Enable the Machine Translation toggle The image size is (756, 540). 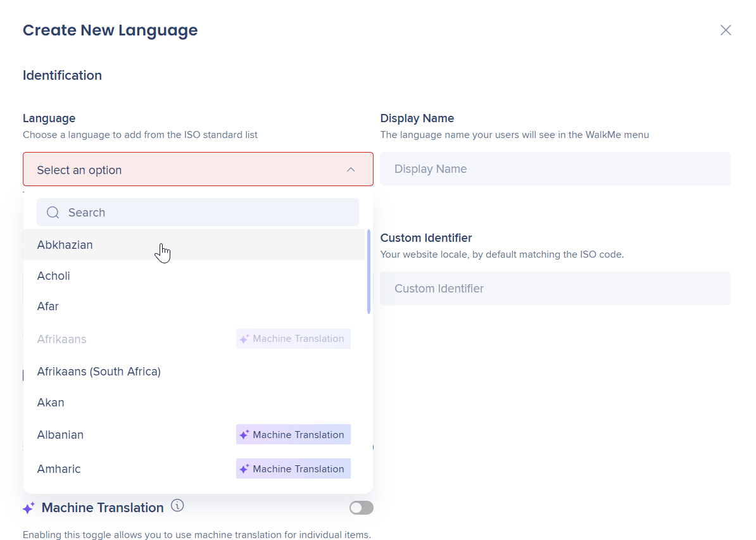click(362, 508)
